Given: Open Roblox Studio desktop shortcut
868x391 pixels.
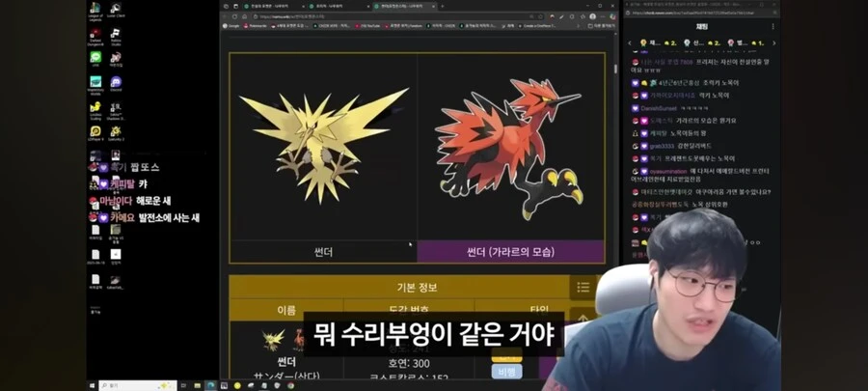Looking at the screenshot, I should pos(116,37).
